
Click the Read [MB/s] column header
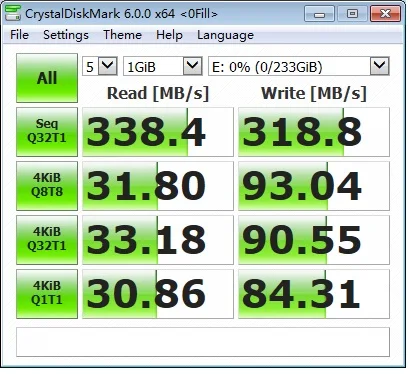(x=158, y=93)
